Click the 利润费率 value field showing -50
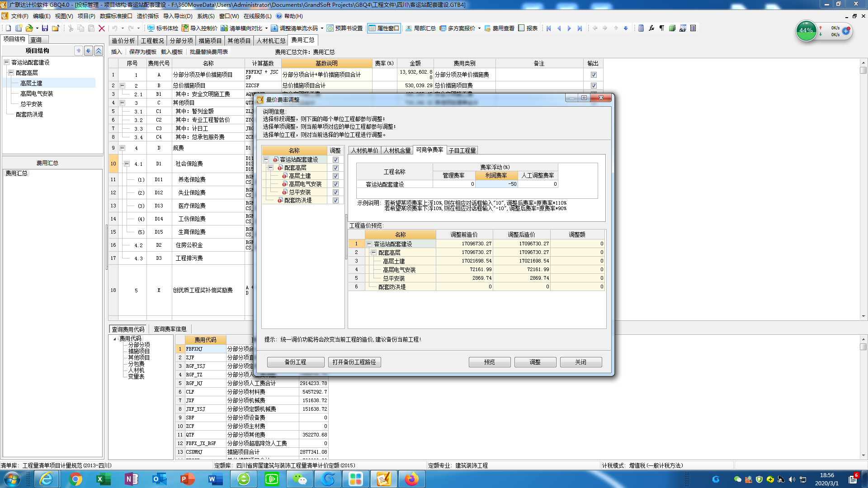 pyautogui.click(x=496, y=184)
